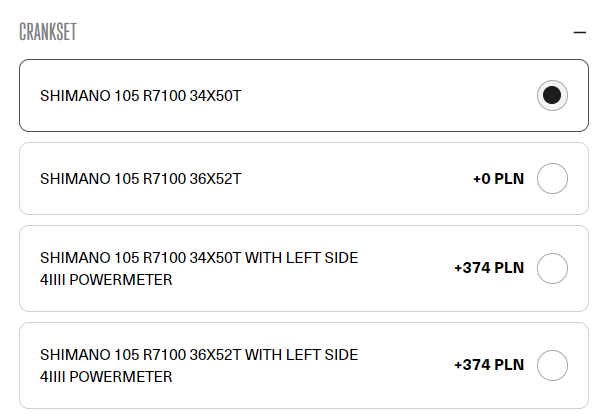
Task: Click '+374 PLN' on the 34X50T powermeter option
Action: [x=488, y=269]
